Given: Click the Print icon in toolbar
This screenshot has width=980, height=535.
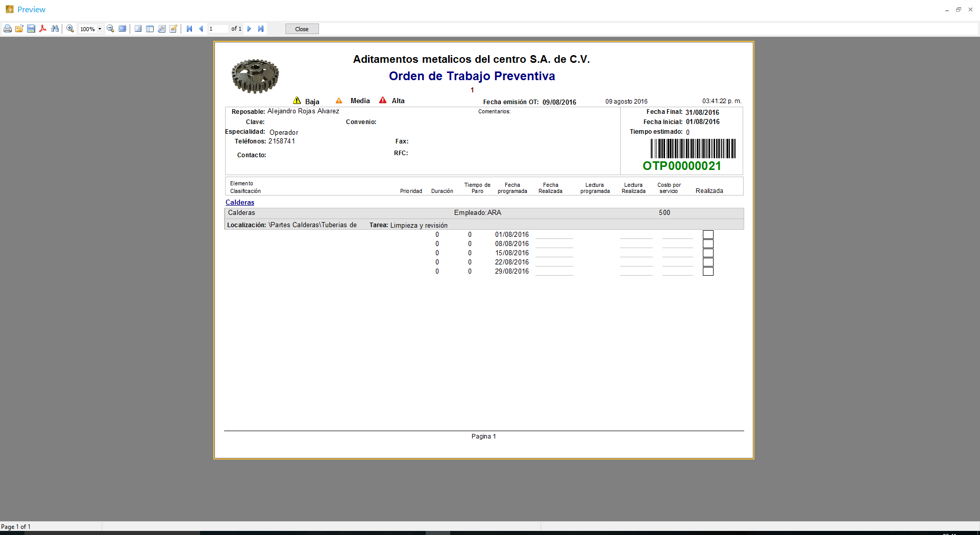Looking at the screenshot, I should pos(8,29).
